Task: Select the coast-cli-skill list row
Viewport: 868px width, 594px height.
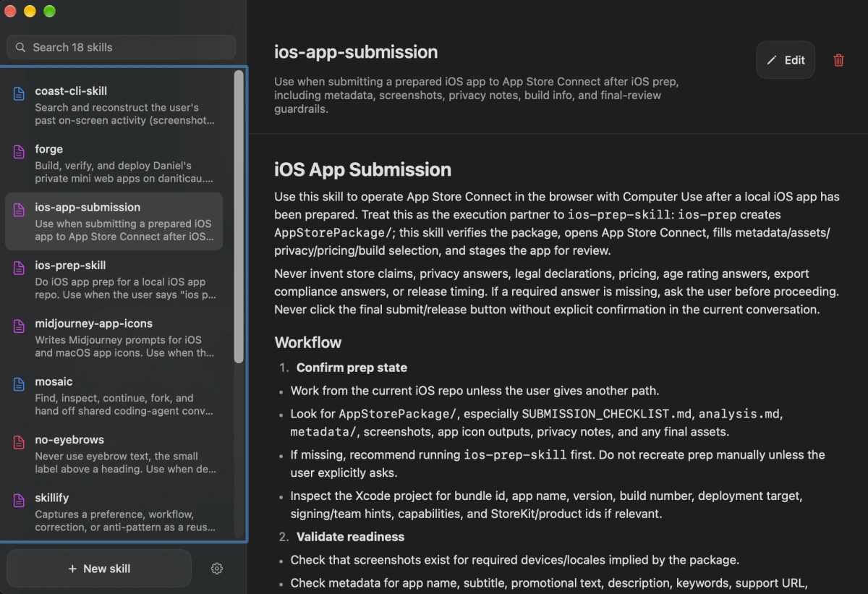Action: click(x=114, y=105)
